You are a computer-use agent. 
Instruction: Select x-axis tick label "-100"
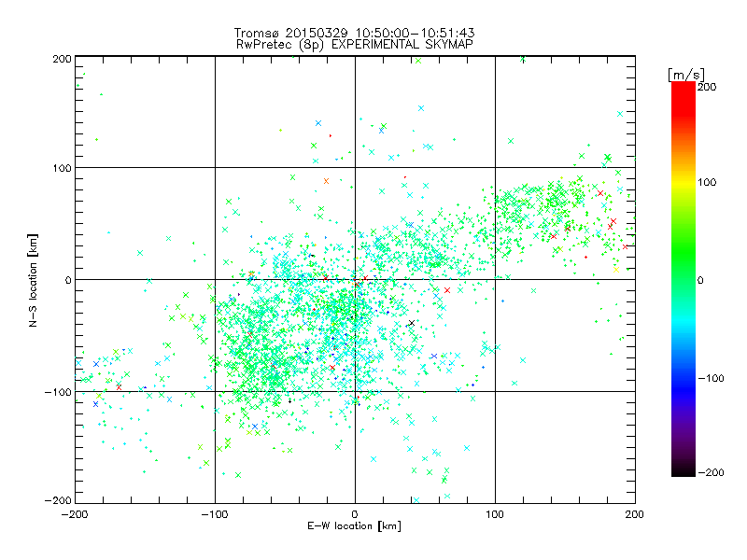(x=215, y=514)
